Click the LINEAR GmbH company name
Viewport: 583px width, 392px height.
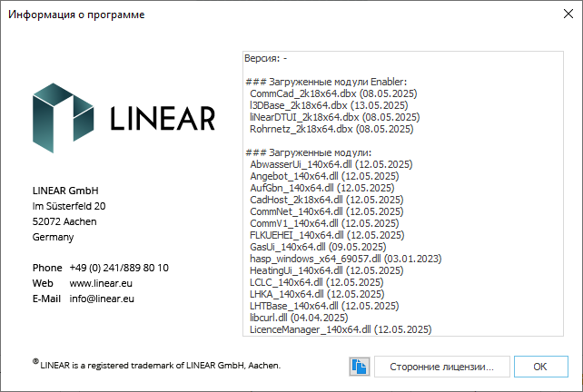tap(65, 191)
